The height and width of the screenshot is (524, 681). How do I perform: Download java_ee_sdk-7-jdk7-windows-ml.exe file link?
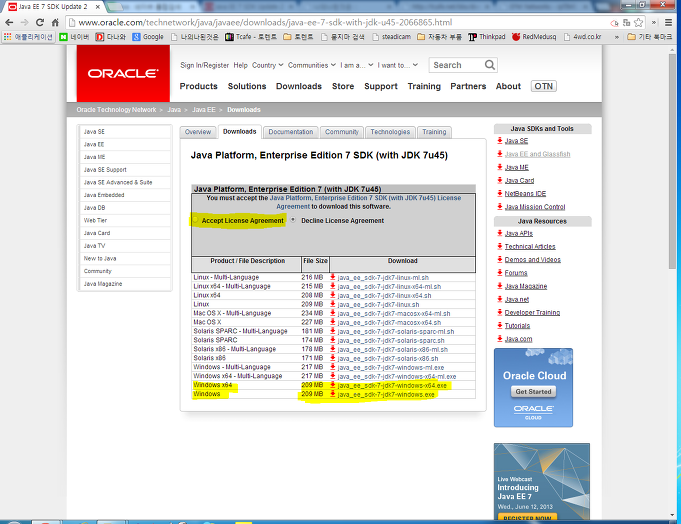coord(390,367)
